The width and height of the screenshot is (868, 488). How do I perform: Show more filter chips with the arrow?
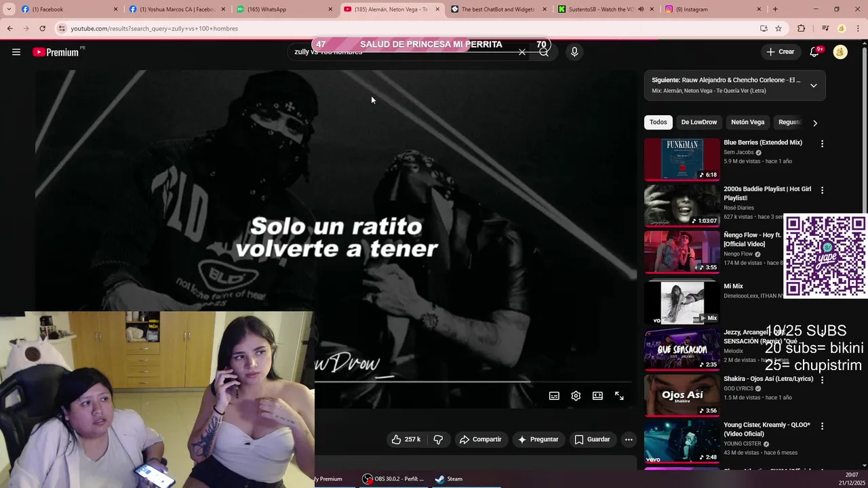point(814,123)
